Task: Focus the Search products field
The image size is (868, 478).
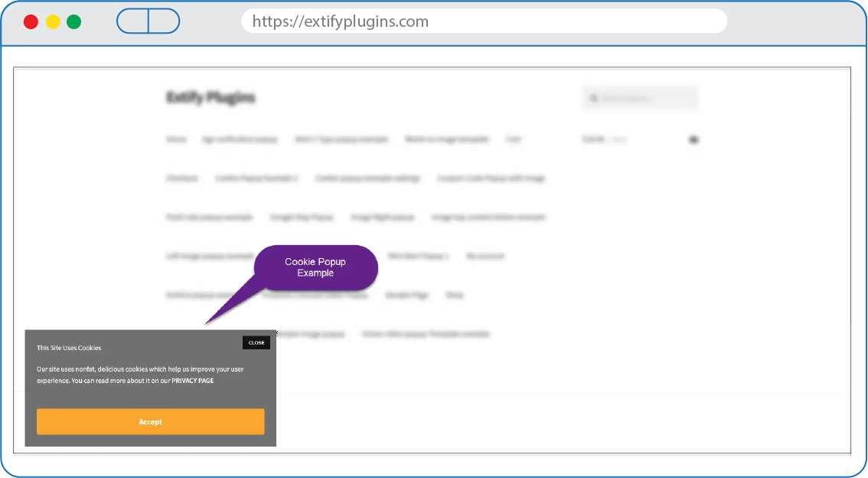Action: 645,98
